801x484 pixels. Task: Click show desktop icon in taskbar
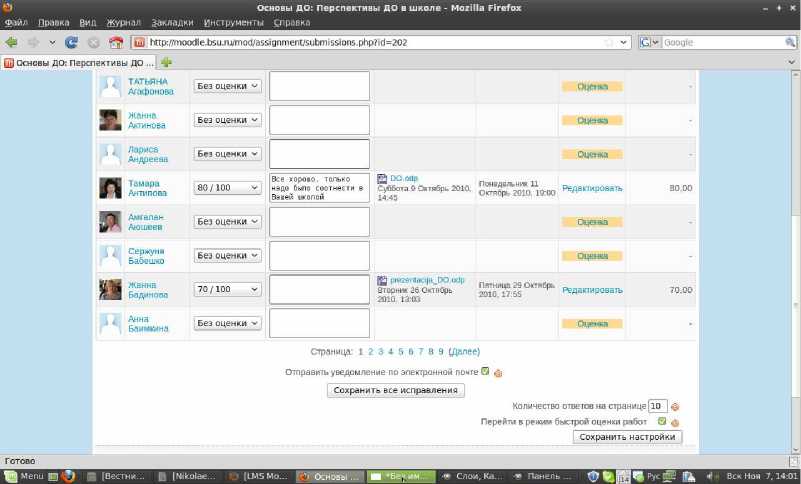53,476
